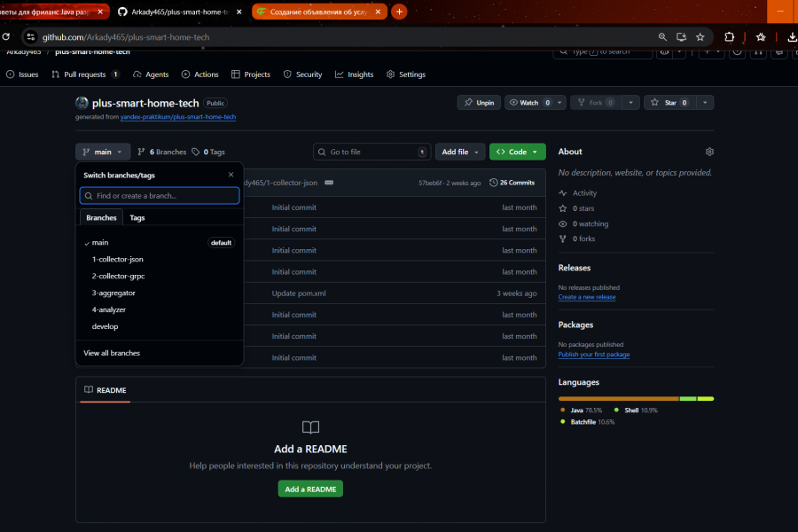Expand the Watch notifications dropdown arrow
Screen dimensions: 798x532
pyautogui.click(x=559, y=102)
